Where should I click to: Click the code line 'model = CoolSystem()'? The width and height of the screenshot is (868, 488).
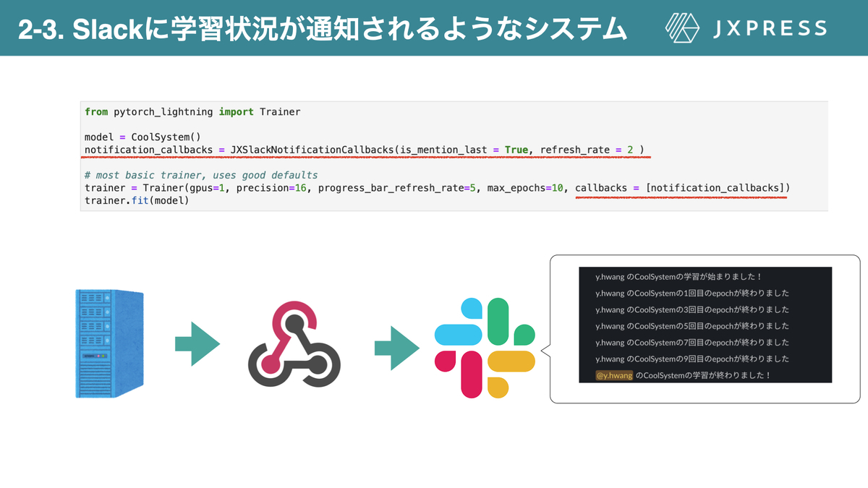pos(142,137)
